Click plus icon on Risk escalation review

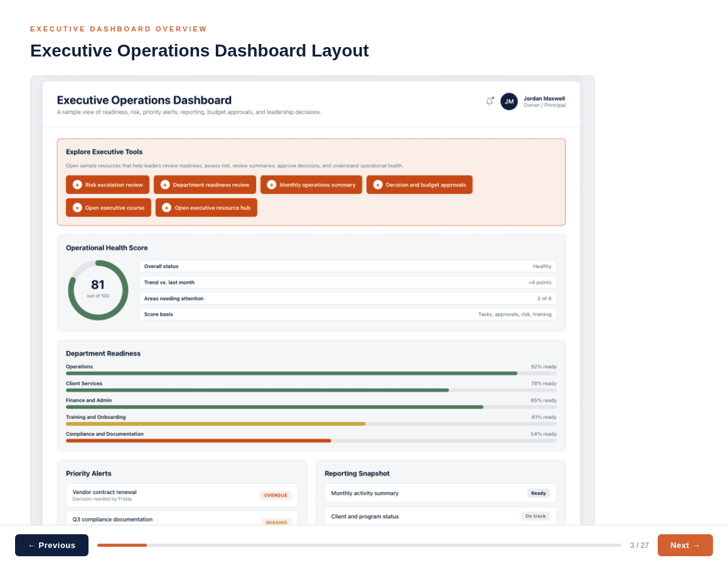(x=78, y=185)
